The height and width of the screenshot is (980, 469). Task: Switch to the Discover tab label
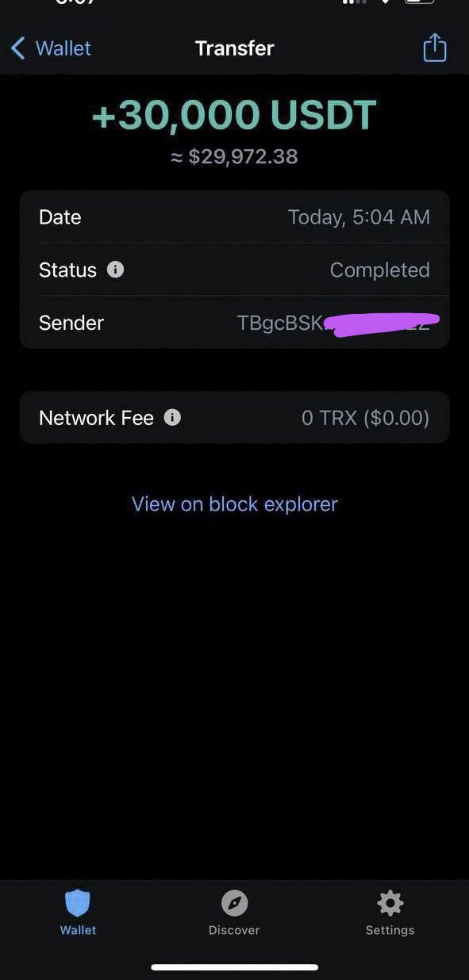[234, 930]
